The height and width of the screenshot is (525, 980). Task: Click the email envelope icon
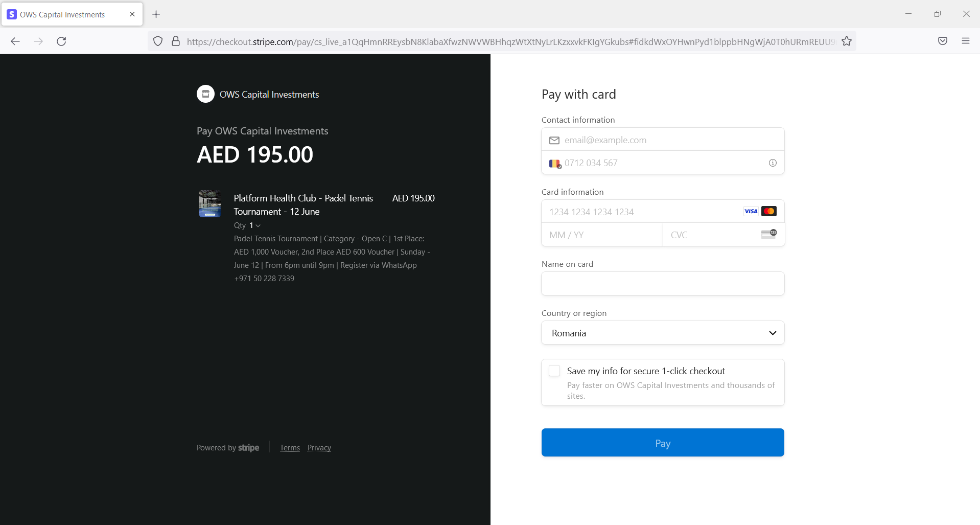[x=554, y=140]
